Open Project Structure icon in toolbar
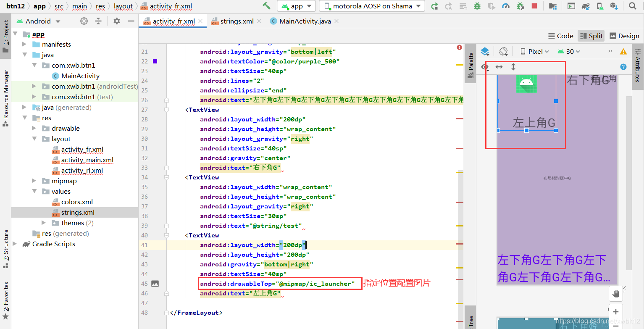This screenshot has width=644, height=329. pos(553,6)
